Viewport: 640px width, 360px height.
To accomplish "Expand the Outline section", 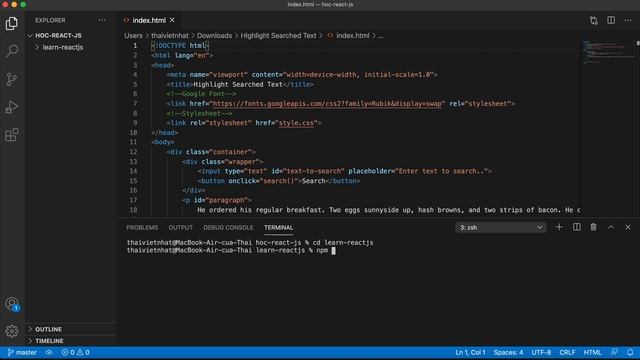I will click(x=48, y=329).
